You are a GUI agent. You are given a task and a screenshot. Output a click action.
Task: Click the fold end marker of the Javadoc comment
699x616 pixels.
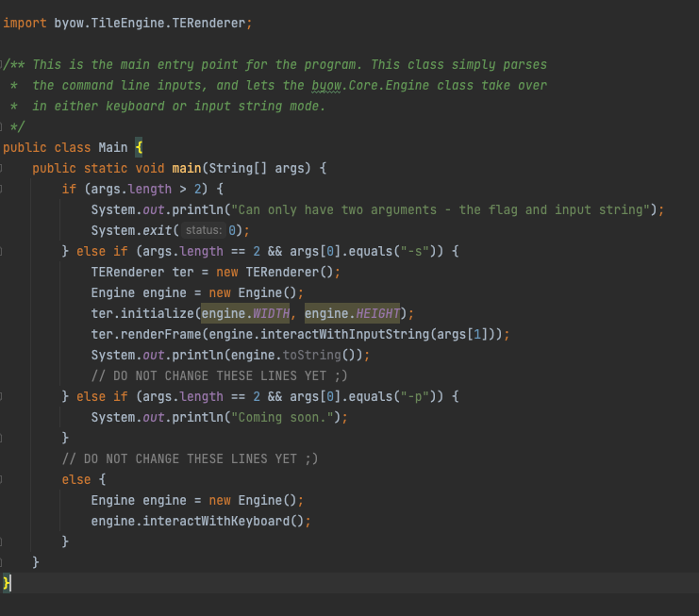(x=4, y=126)
